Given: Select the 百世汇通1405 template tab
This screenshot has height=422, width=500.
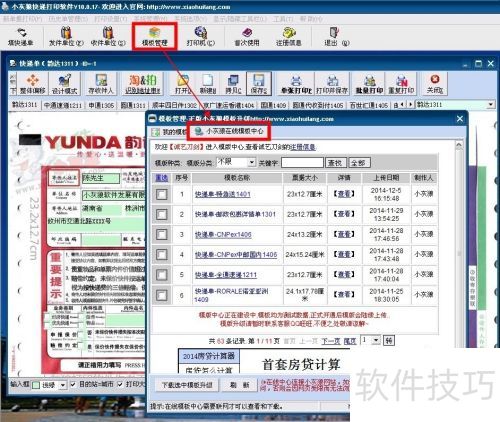Looking at the screenshot, I should click(x=368, y=105).
